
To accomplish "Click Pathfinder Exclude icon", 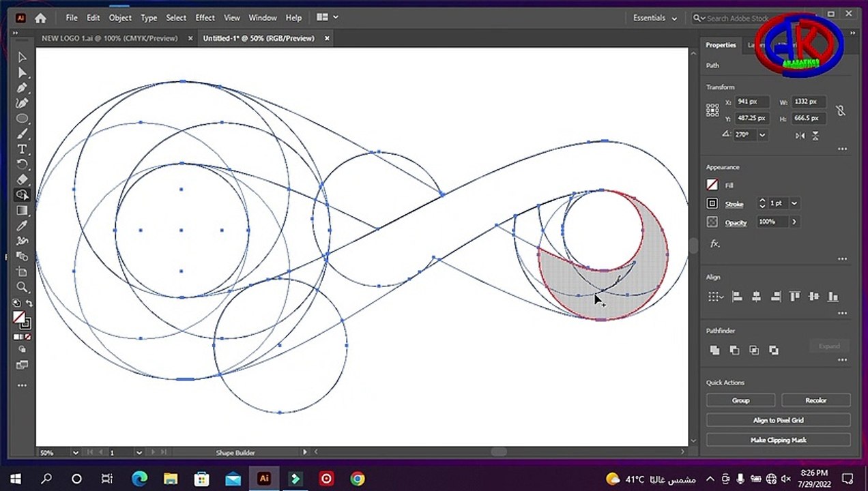I will coord(774,350).
